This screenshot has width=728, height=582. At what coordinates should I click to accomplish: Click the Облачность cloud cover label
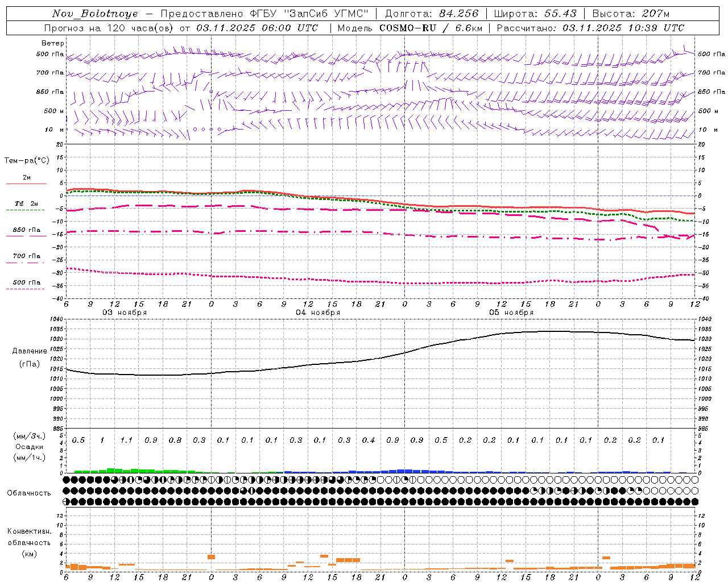(x=29, y=493)
